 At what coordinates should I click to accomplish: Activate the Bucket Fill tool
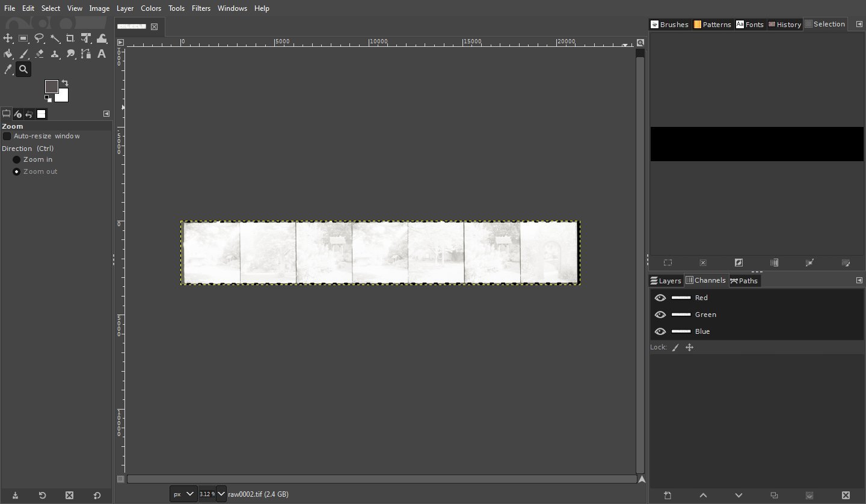click(8, 54)
